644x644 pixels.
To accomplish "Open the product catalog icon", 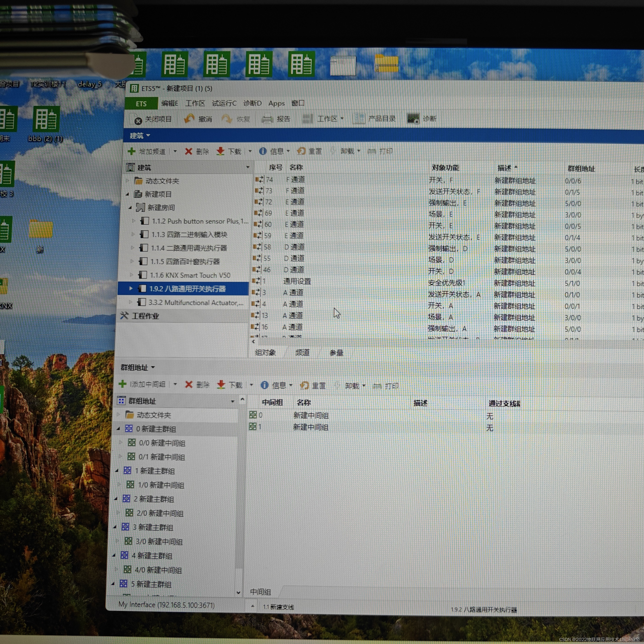I will [x=359, y=119].
